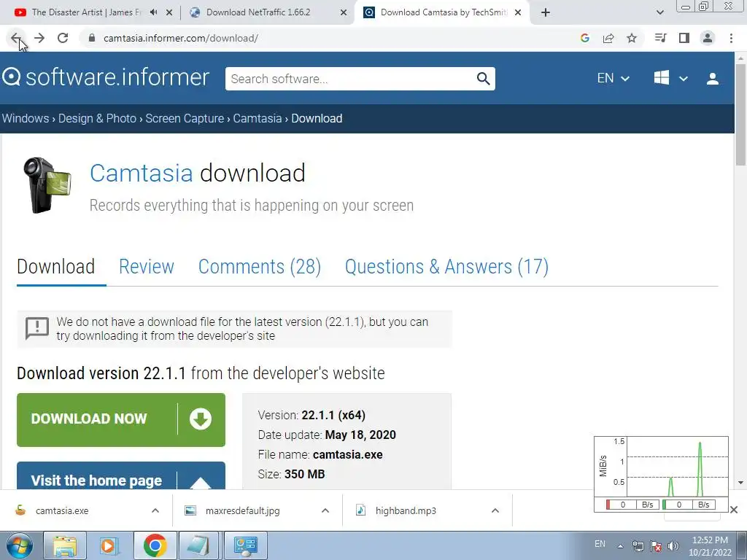Open the camtasia.exe downloaded file
Screen dimensions: 747x560
click(x=62, y=510)
